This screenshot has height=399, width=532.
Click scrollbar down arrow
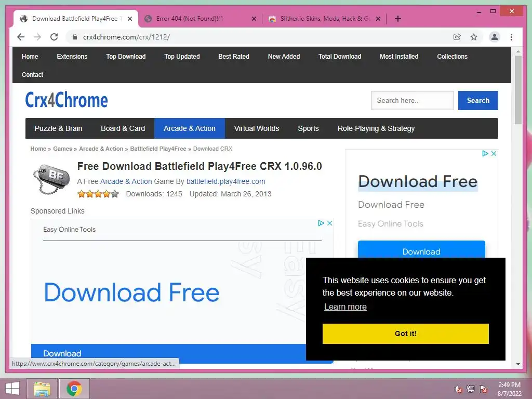(x=518, y=364)
